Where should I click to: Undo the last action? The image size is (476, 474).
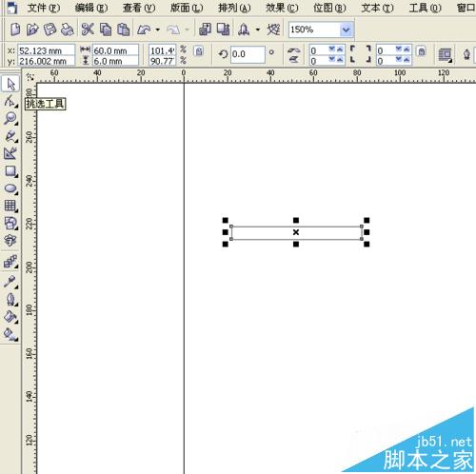(x=144, y=30)
